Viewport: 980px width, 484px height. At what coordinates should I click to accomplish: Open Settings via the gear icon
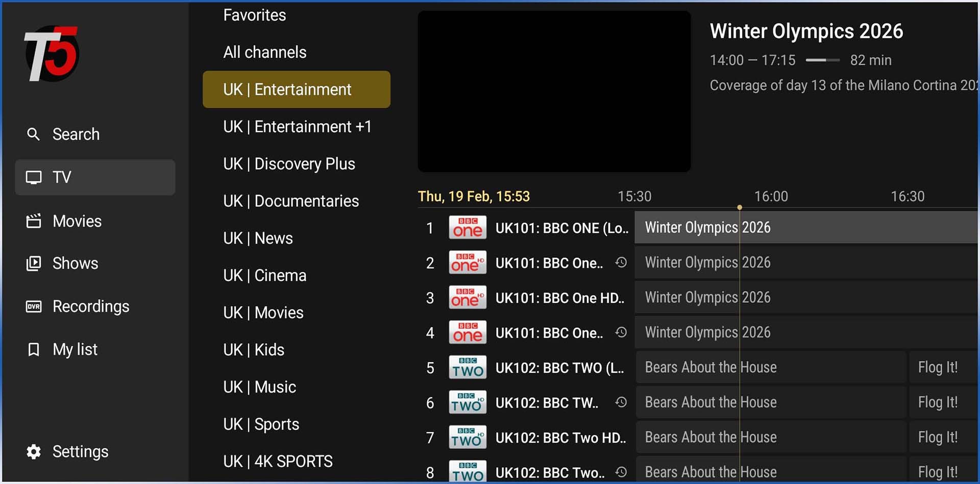34,452
